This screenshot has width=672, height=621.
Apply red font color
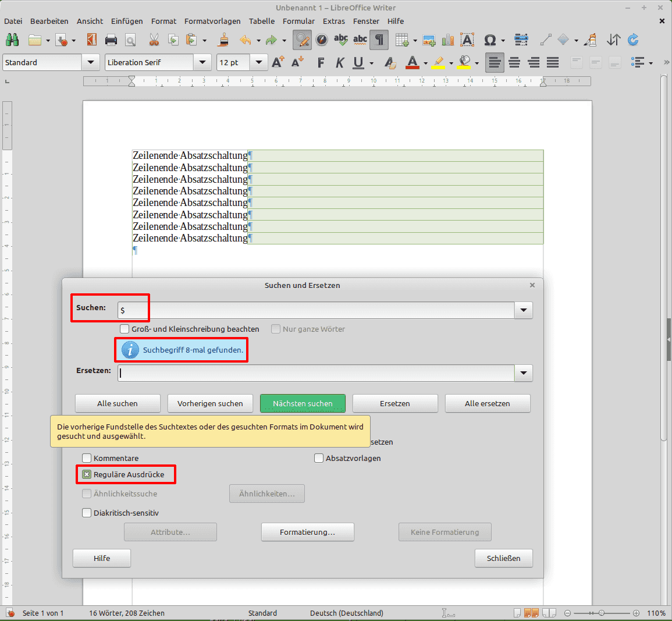pyautogui.click(x=413, y=63)
